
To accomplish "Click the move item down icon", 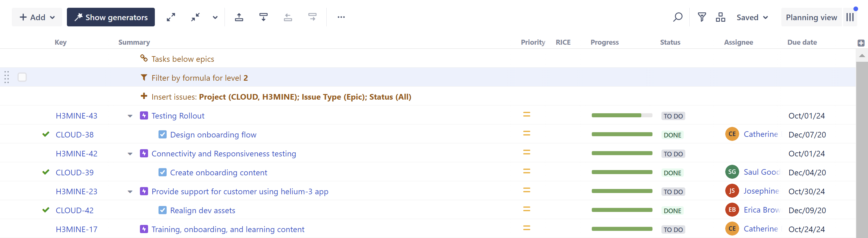I will pos(264,17).
